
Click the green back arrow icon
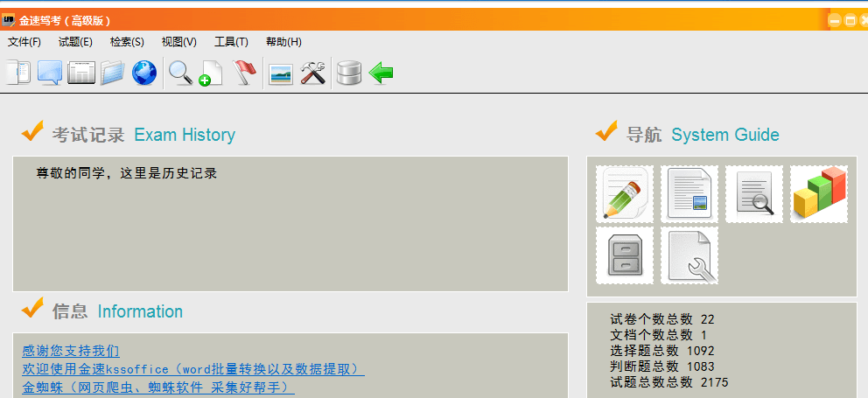pos(381,73)
